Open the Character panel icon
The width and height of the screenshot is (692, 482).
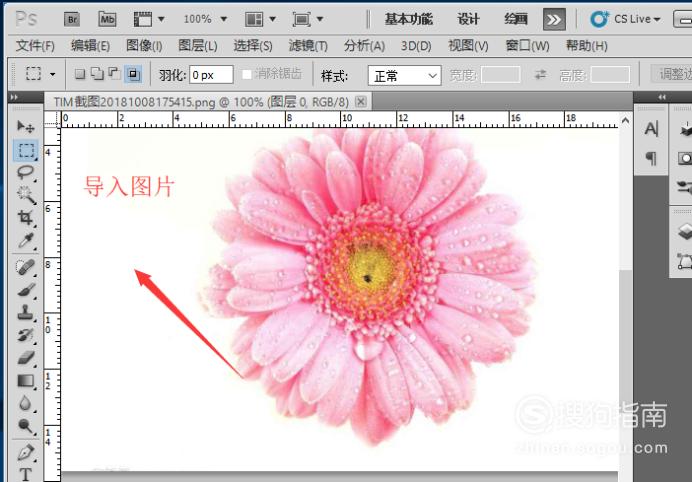[x=651, y=129]
